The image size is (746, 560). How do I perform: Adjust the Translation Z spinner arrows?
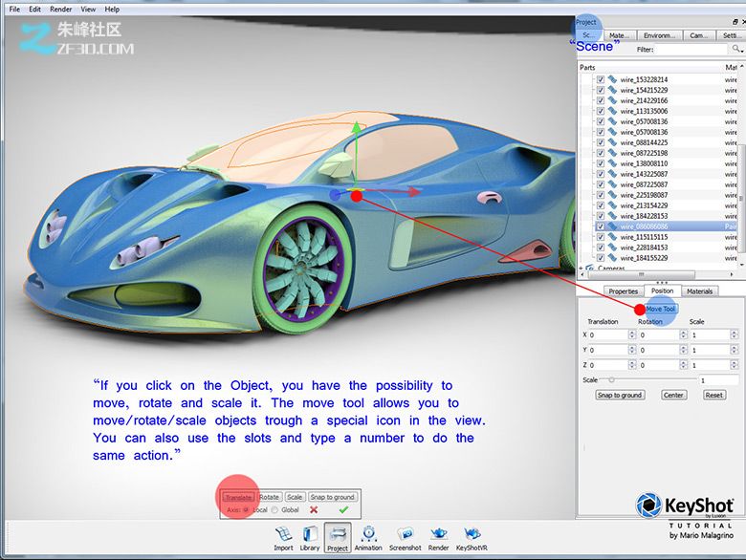click(x=632, y=365)
